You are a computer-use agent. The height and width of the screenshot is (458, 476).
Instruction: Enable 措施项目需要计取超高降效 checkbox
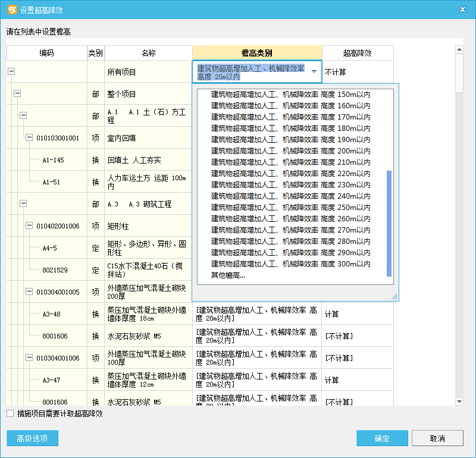coord(10,413)
